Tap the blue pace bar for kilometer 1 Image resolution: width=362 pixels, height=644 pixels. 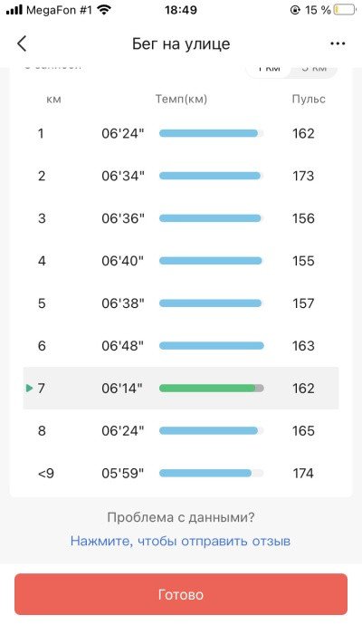pos(212,133)
